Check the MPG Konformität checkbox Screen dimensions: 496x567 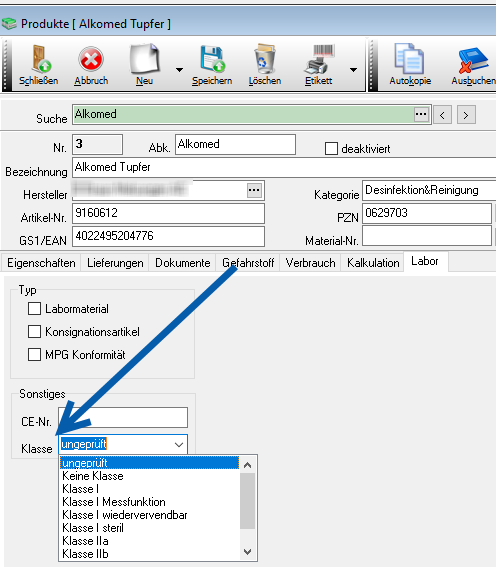tap(34, 354)
